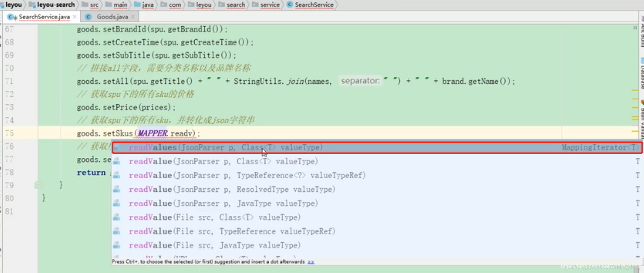Click line number 71 in the gutter
The image size is (644, 273).
tap(10, 82)
